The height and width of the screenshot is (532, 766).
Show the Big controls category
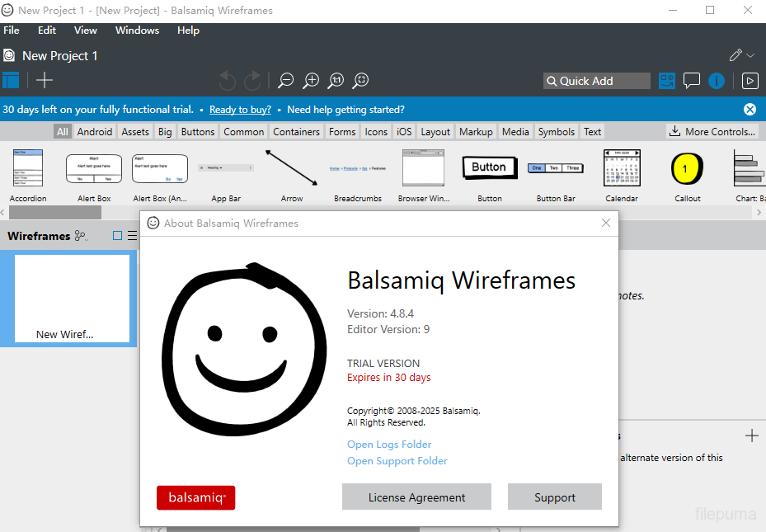click(165, 131)
